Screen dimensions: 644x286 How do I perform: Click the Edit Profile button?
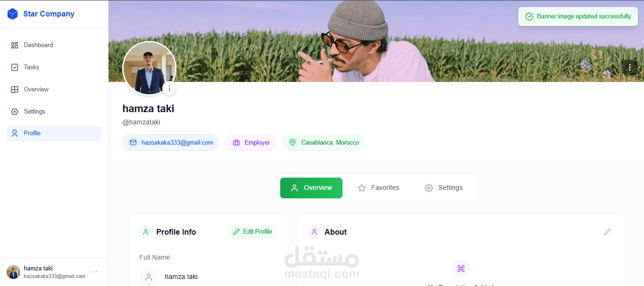[x=252, y=232]
